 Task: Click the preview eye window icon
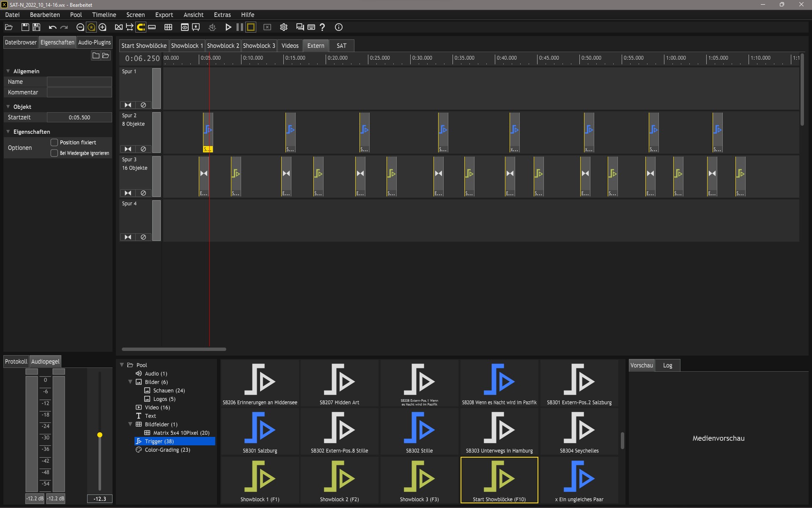(185, 27)
